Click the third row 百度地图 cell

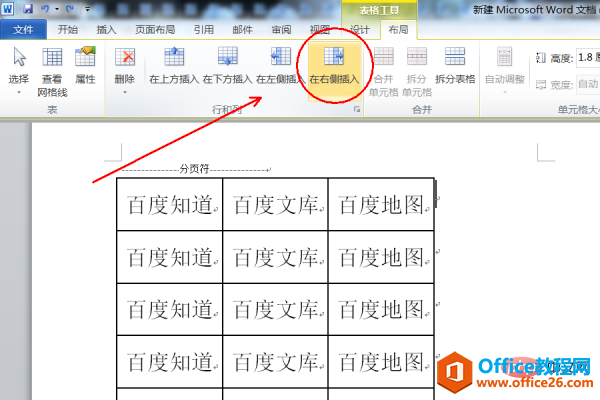tap(381, 309)
